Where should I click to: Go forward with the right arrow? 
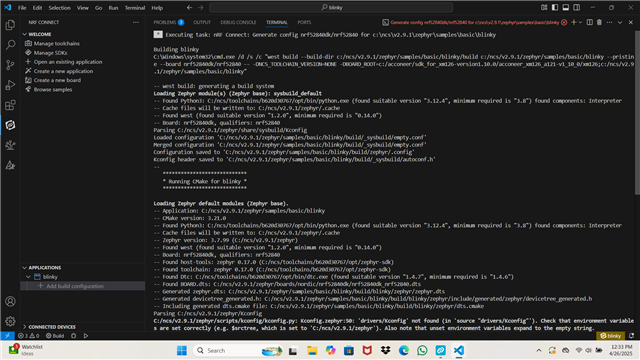200,8
